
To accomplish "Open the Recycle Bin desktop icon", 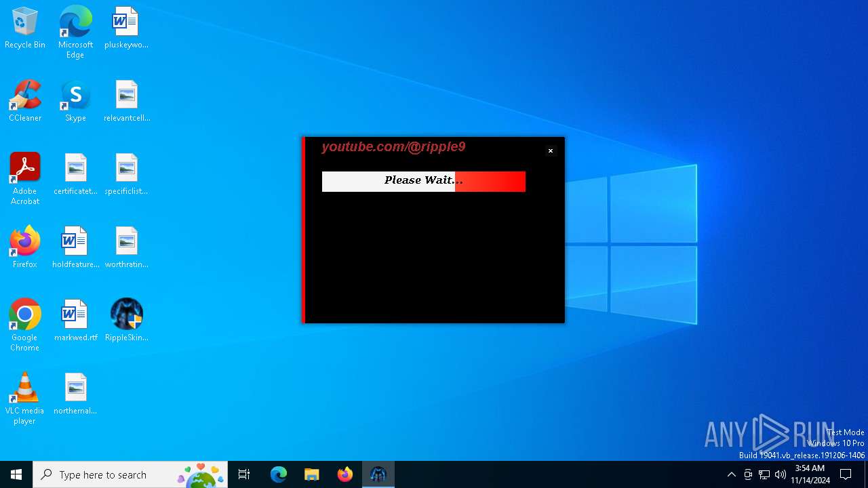I will tap(25, 28).
